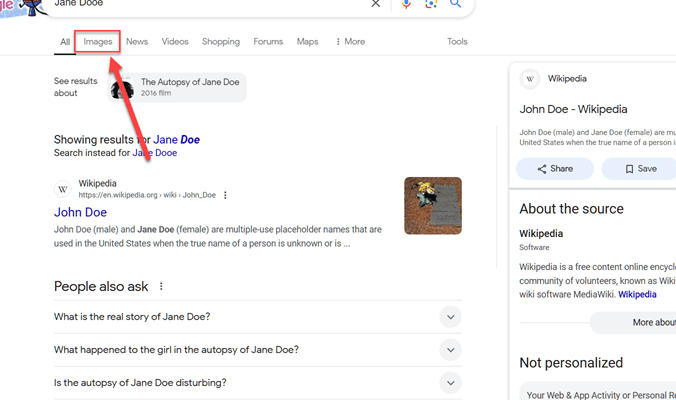The height and width of the screenshot is (400, 676).
Task: Click the Save button in the side panel
Action: [641, 169]
